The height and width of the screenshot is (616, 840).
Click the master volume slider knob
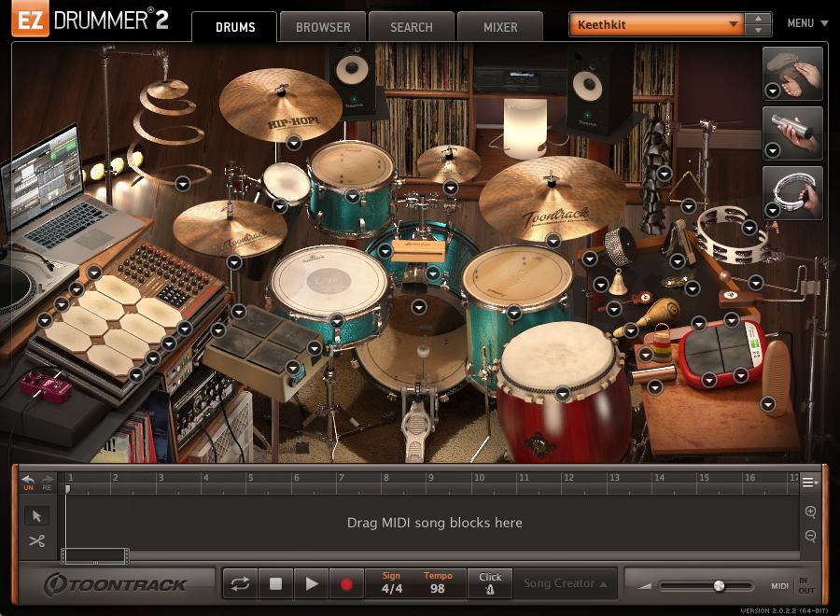(x=719, y=586)
